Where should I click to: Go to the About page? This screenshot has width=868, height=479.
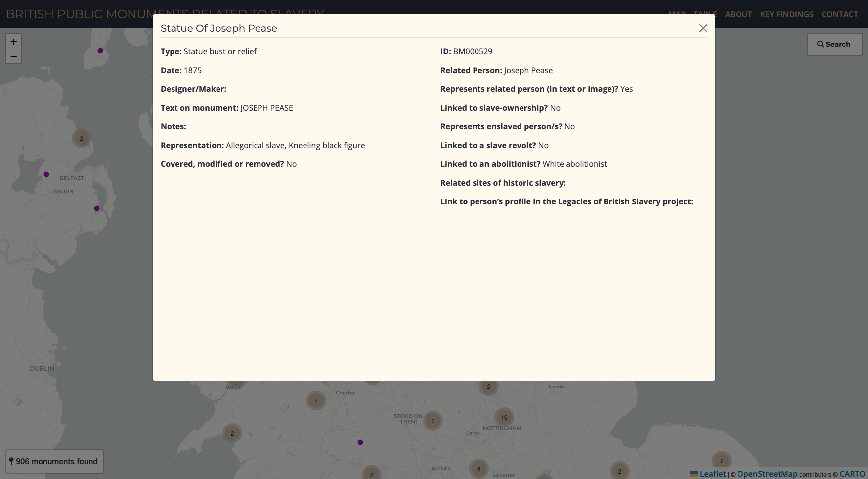(x=738, y=14)
